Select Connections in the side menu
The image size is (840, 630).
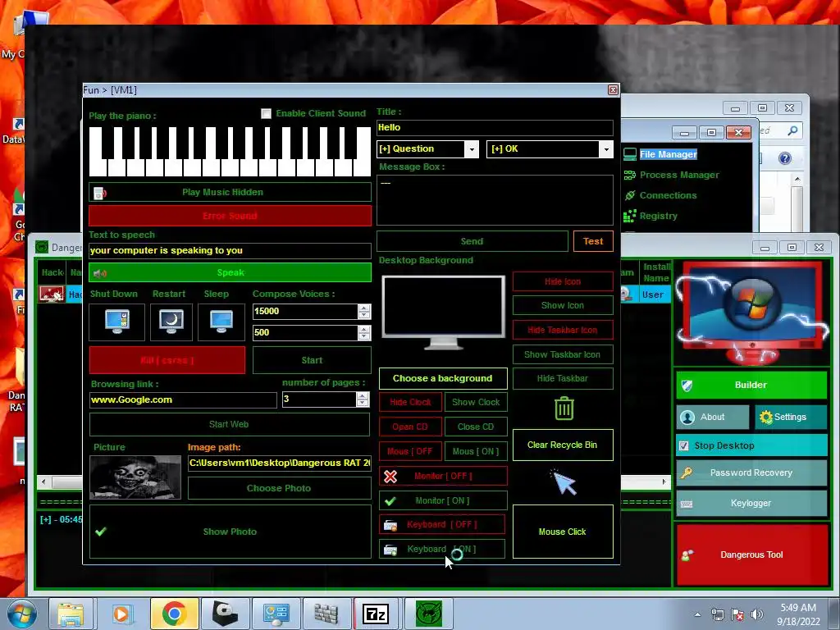[668, 195]
